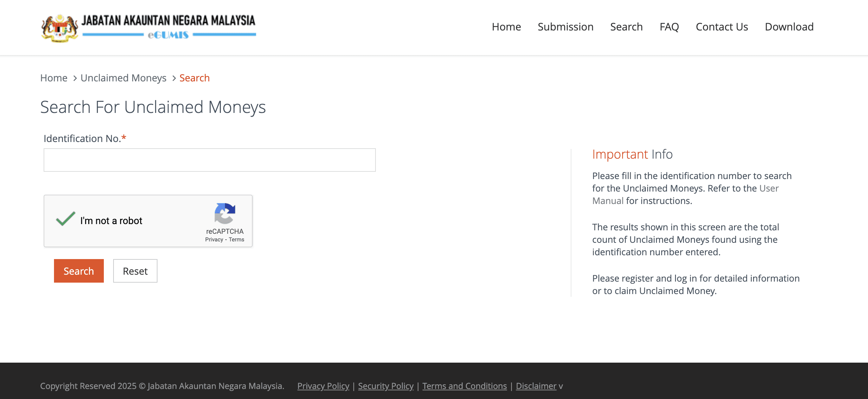The width and height of the screenshot is (868, 399).
Task: Click the reCAPTCHA logo icon
Action: point(225,213)
